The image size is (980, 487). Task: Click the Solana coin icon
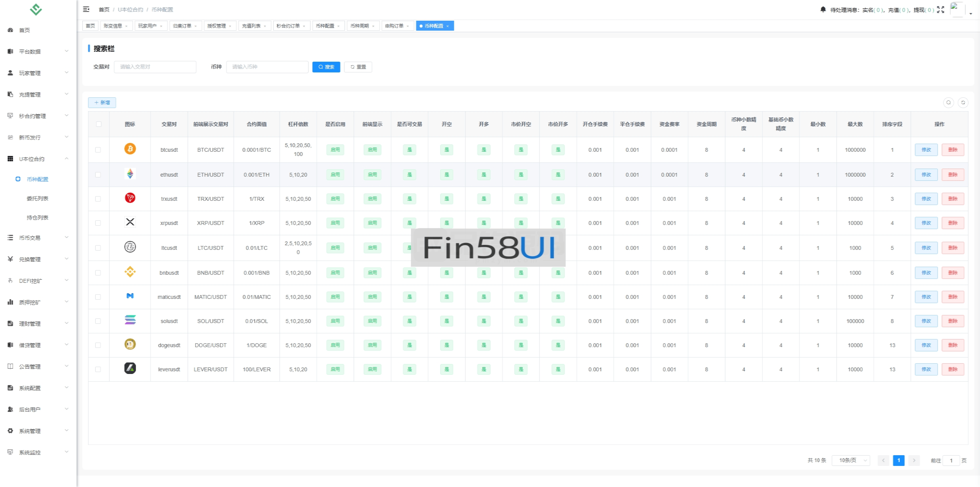(x=130, y=320)
